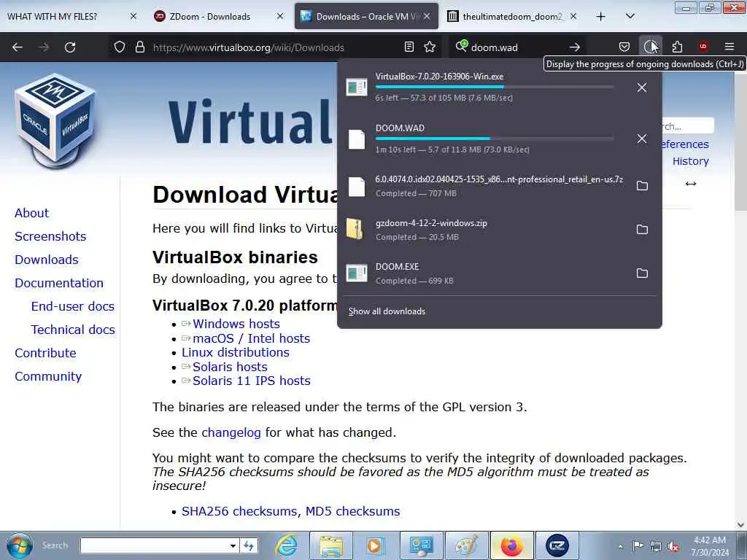747x560 pixels.
Task: Open the new tab plus button
Action: click(601, 17)
